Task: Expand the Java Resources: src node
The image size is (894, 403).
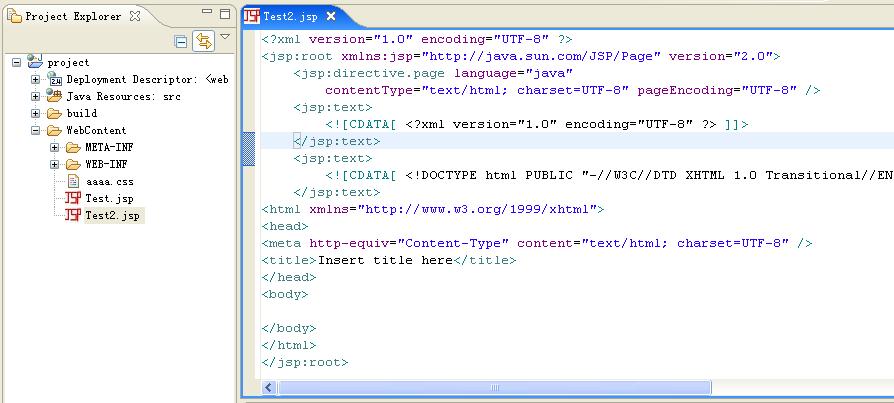Action: point(35,96)
